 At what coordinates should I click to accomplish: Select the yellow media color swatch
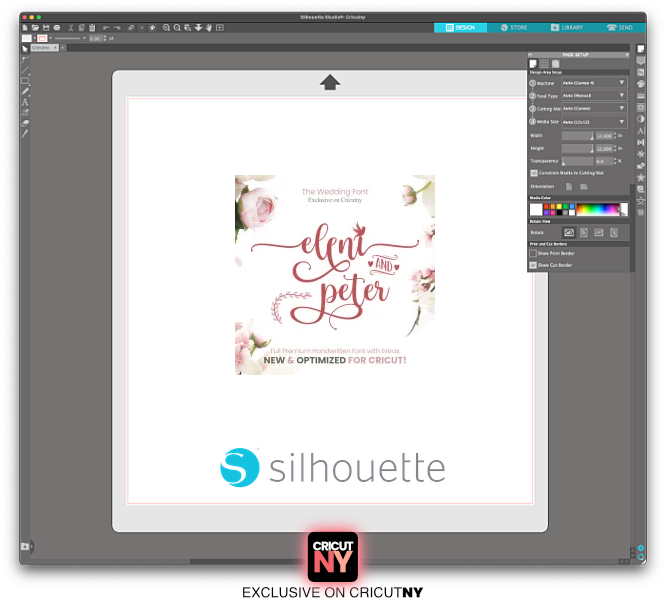click(x=559, y=207)
